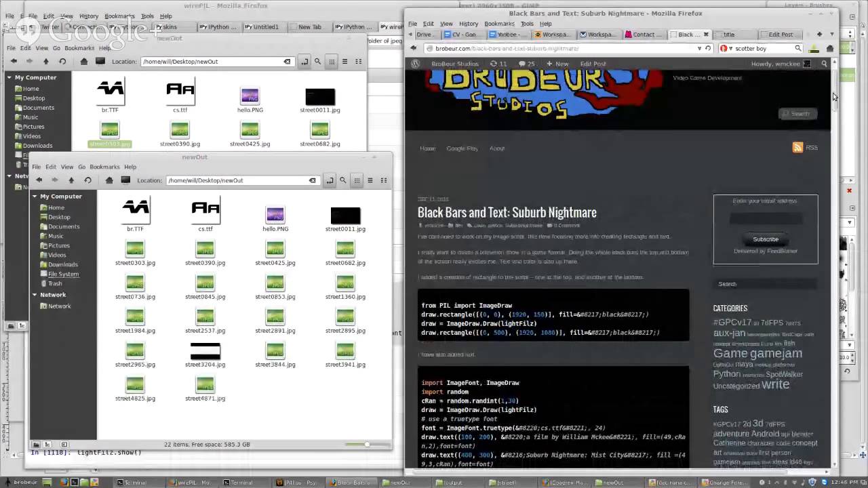Click search magnifier in front newOut toolbar

(x=343, y=180)
